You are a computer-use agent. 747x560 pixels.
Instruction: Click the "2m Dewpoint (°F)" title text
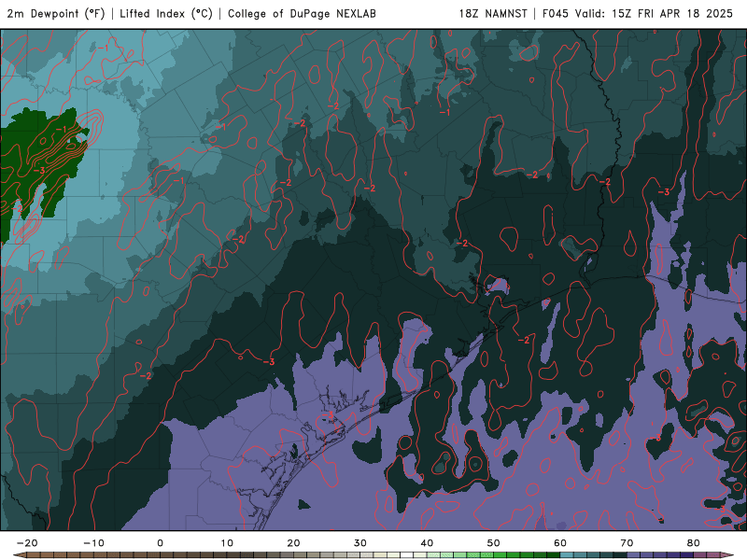(56, 14)
